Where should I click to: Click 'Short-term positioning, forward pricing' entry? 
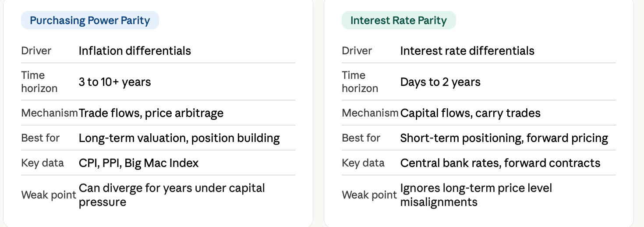[504, 138]
